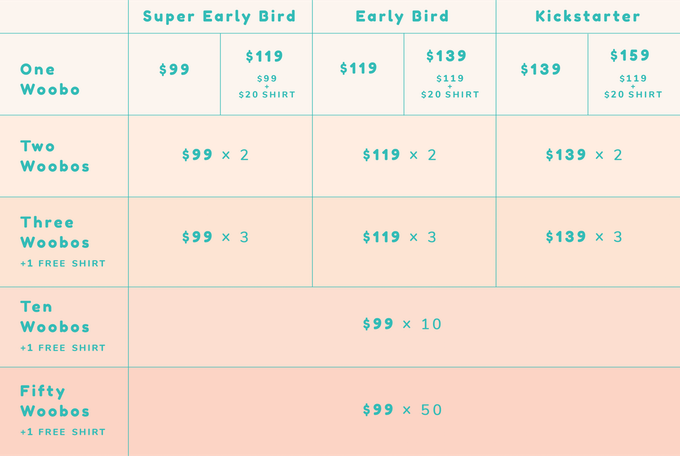Choose the $99 Super Early Bird single price

click(x=174, y=70)
